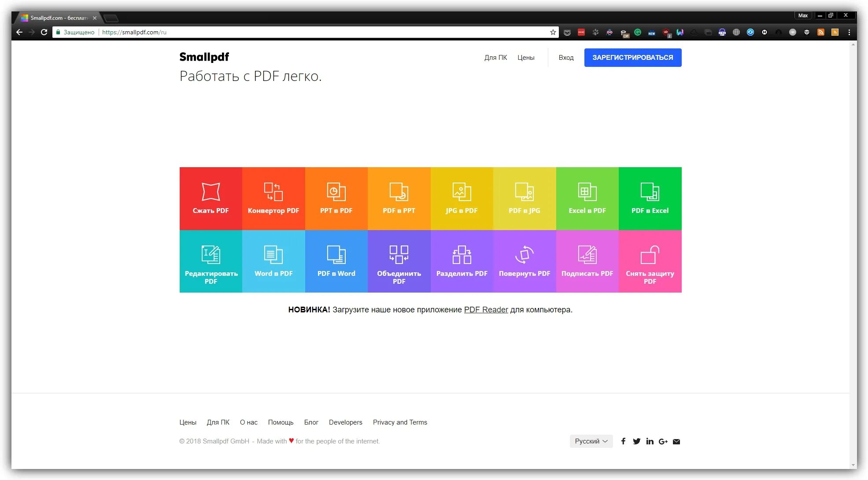Open the Google+ icon in footer

click(x=663, y=441)
